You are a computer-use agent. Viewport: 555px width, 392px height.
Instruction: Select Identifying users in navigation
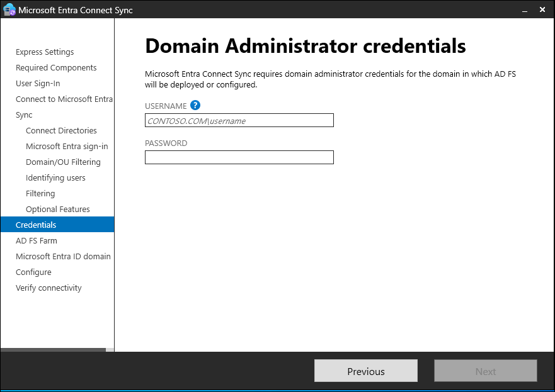click(x=55, y=178)
